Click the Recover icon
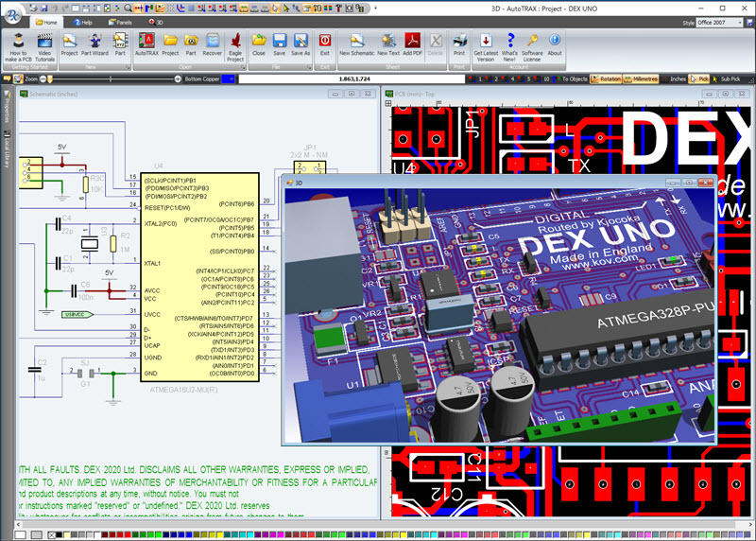Viewport: 756px width, 541px height. click(212, 45)
